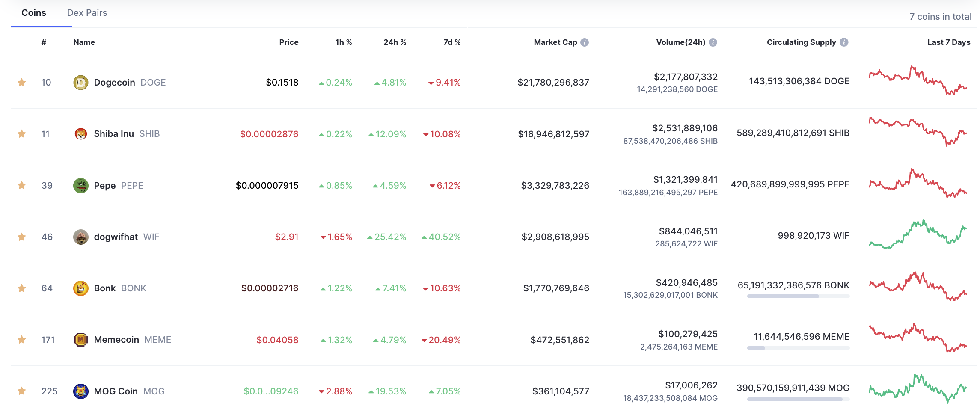
Task: Click the dogwifhat coin logo
Action: click(x=81, y=237)
